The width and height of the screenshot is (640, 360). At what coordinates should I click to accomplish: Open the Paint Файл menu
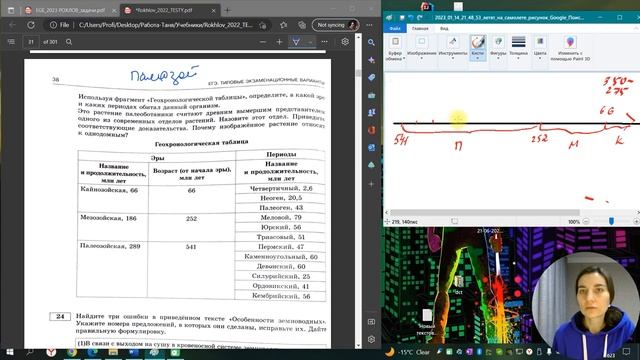point(395,29)
